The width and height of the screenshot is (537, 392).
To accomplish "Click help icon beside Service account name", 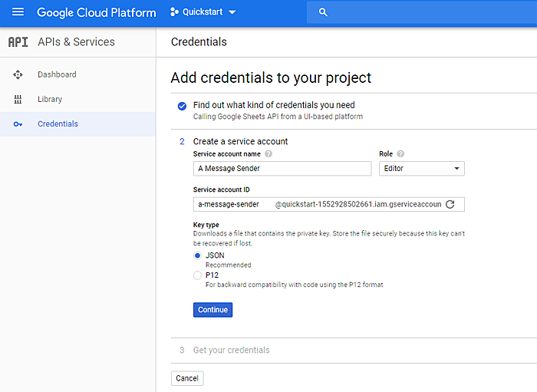I will (x=268, y=154).
